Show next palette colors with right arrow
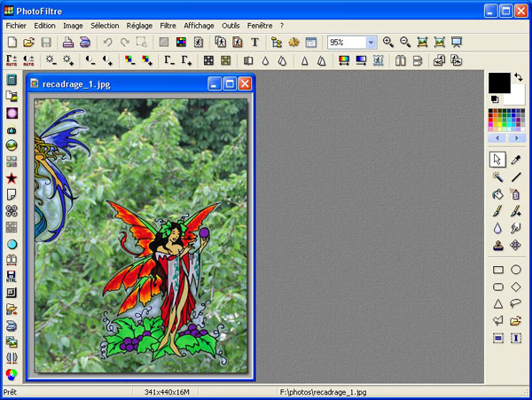 coord(516,138)
